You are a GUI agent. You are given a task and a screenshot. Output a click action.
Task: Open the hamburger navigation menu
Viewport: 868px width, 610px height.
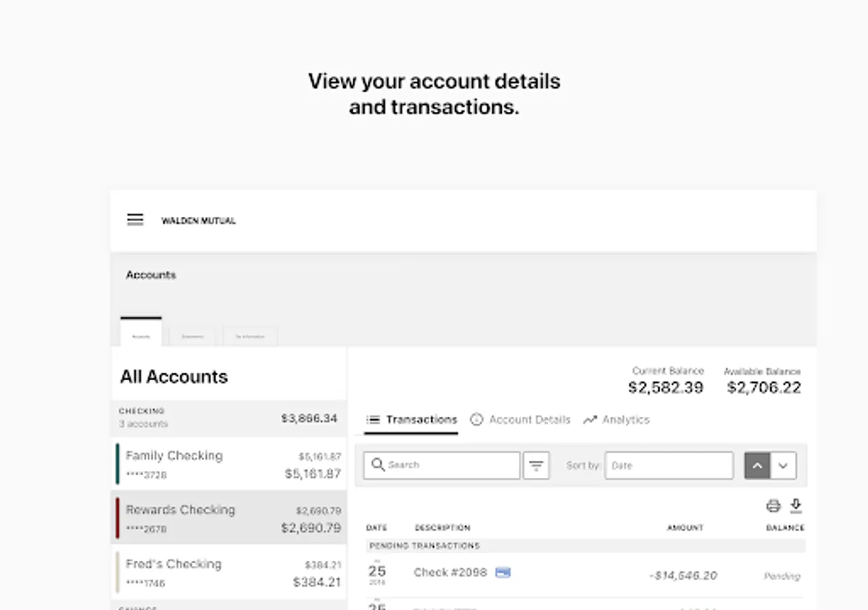tap(135, 220)
